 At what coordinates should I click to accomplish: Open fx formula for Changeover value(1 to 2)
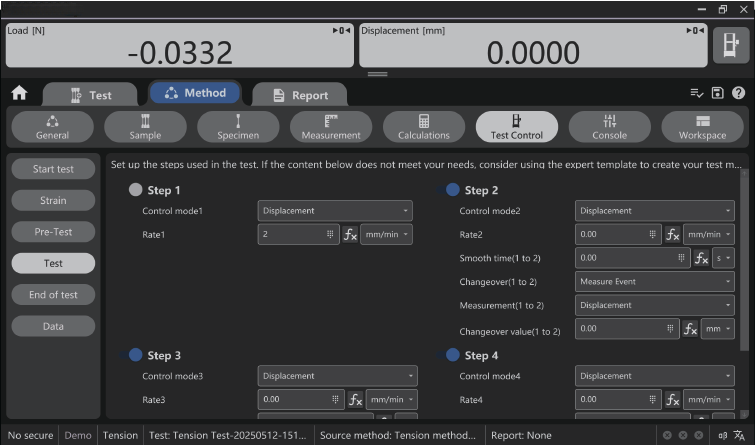[691, 328]
